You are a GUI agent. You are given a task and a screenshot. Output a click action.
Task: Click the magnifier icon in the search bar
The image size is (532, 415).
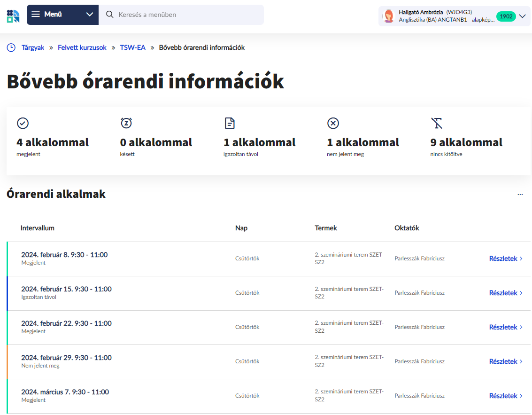pos(109,15)
